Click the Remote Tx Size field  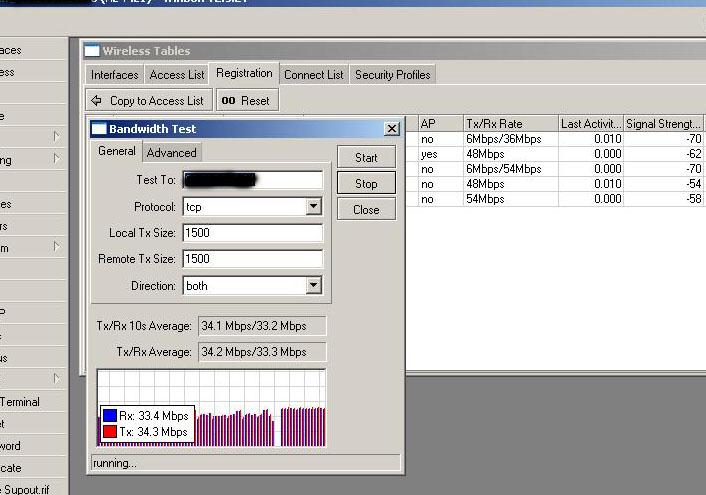pos(252,259)
